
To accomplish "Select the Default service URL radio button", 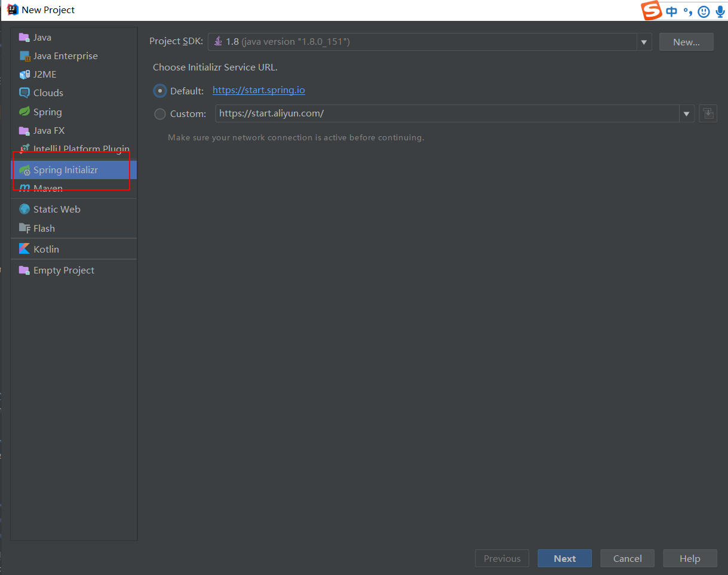I will pos(160,91).
